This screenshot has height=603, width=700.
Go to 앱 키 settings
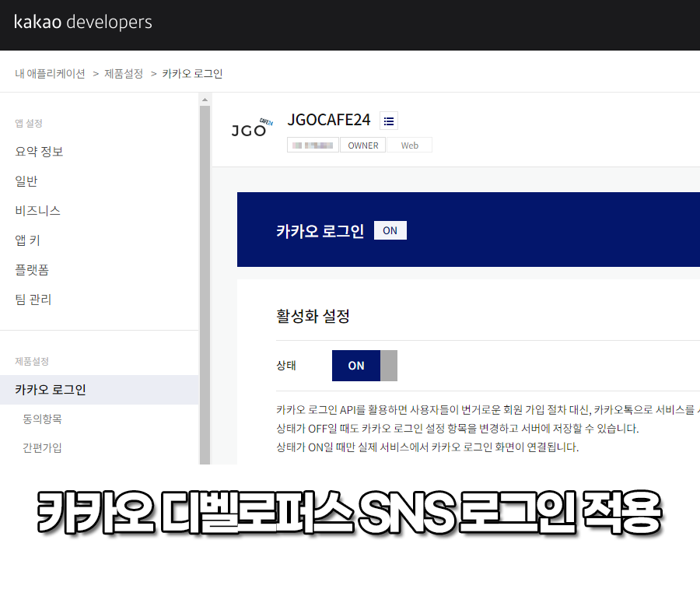coord(28,240)
